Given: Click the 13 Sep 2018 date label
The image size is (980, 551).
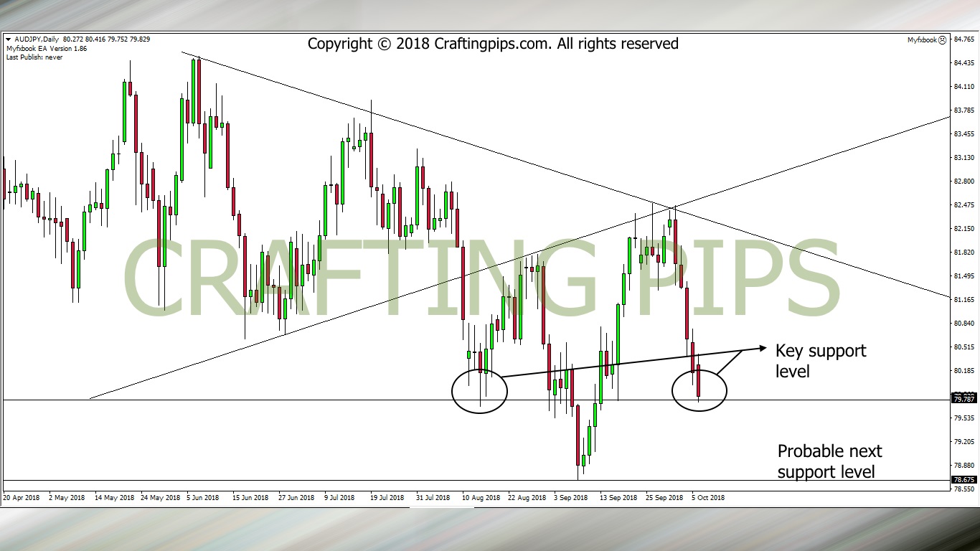Looking at the screenshot, I should click(618, 497).
